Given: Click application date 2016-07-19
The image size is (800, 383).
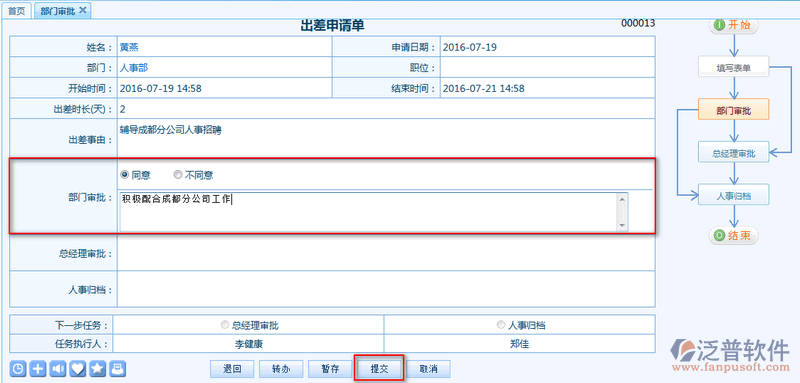Looking at the screenshot, I should click(x=470, y=47).
